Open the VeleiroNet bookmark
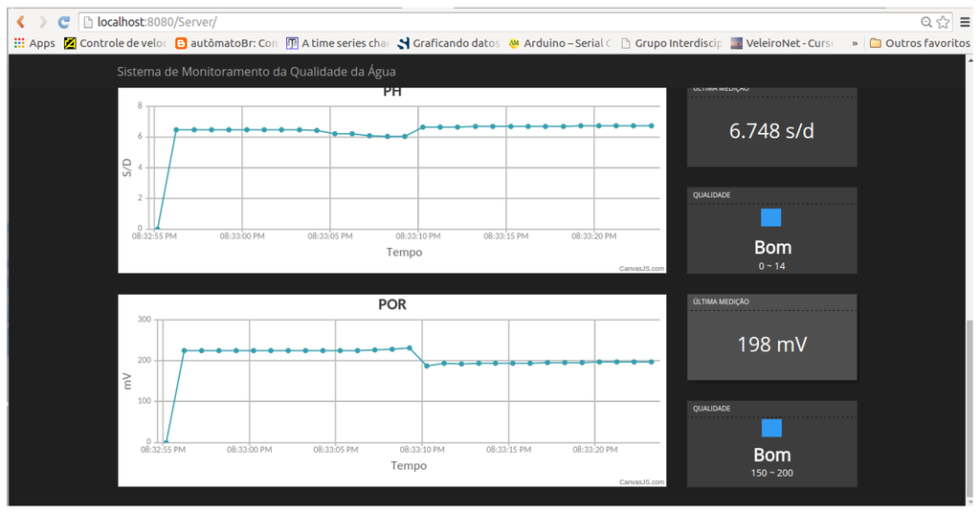This screenshot has height=513, width=980. tap(782, 43)
